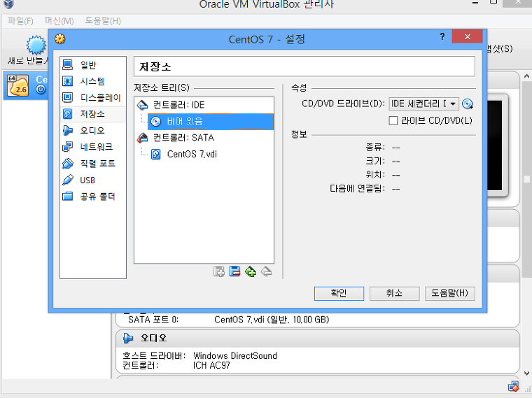Open the 일반 settings category
The width and height of the screenshot is (532, 398).
(x=92, y=65)
